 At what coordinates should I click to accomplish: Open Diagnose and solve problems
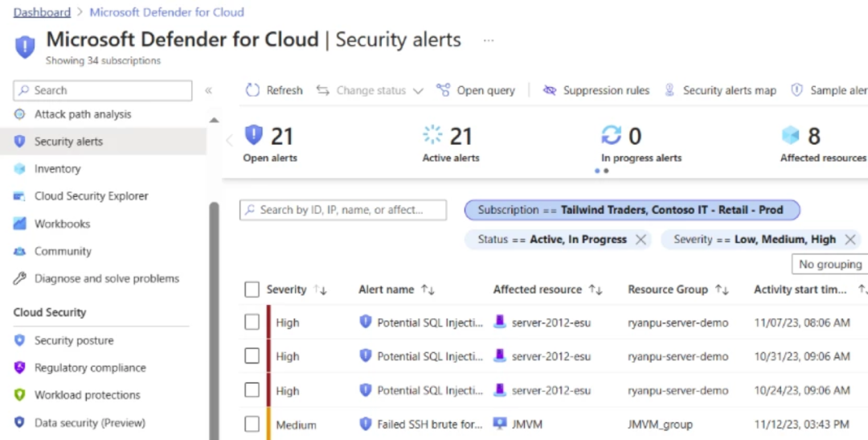[106, 279]
